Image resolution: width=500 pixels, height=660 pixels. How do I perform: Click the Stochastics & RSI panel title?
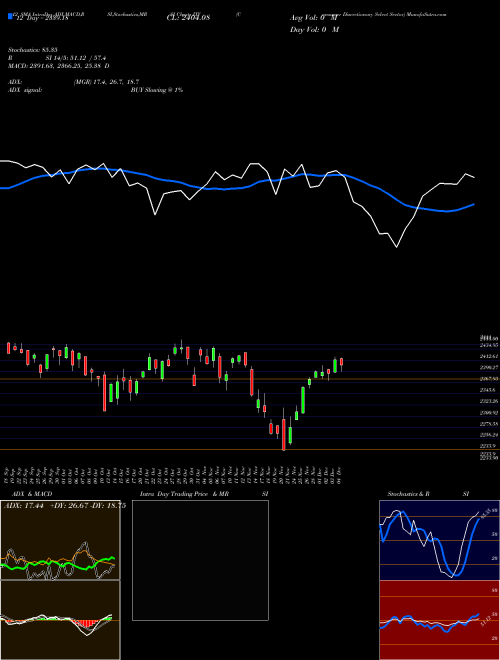coord(428,494)
